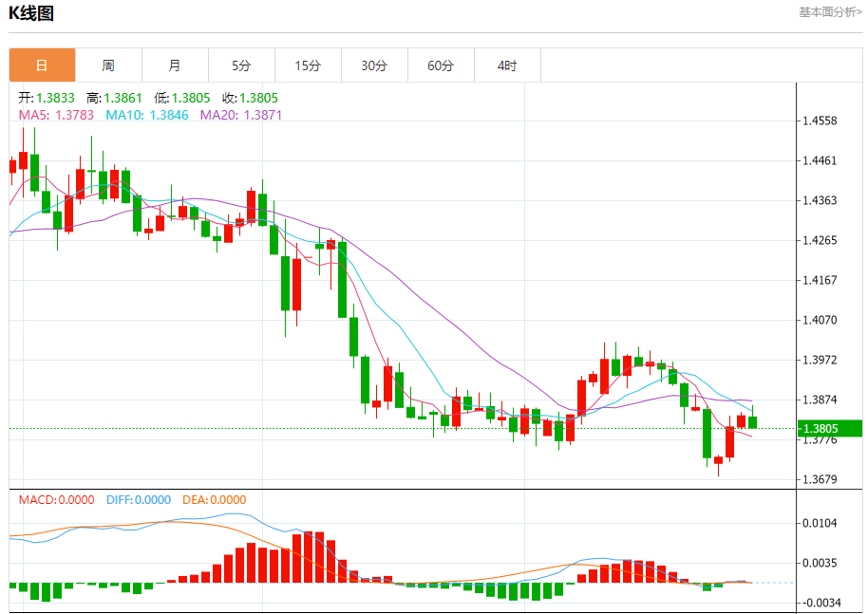Click the green 1.3805 current price tag
Image resolution: width=868 pixels, height=614 pixels.
830,429
